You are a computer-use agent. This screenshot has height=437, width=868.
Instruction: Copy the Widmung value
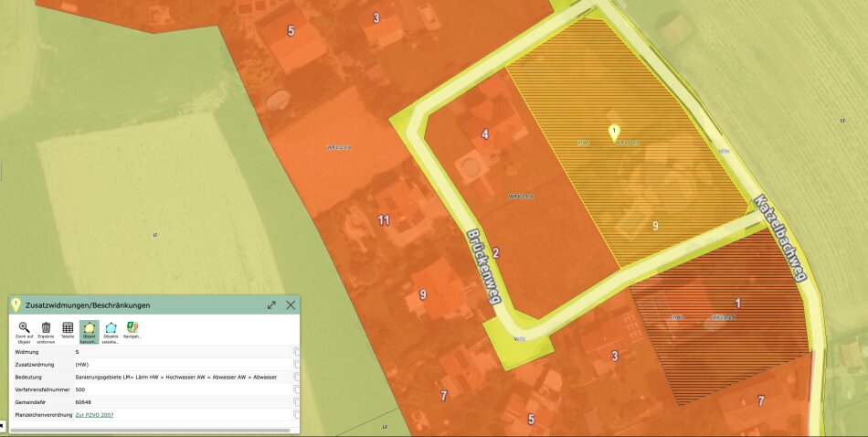[296, 351]
